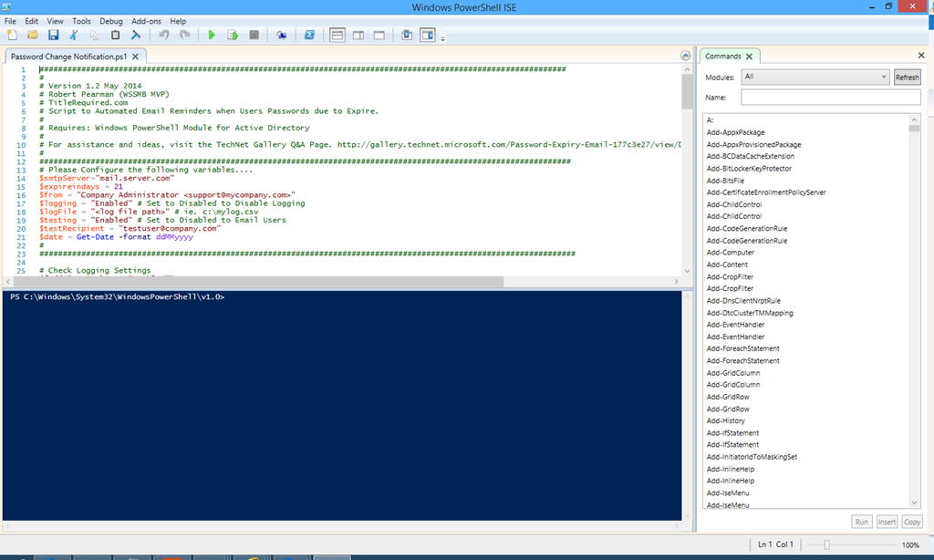Click the Run Selection icon
The image size is (934, 560).
(x=233, y=36)
